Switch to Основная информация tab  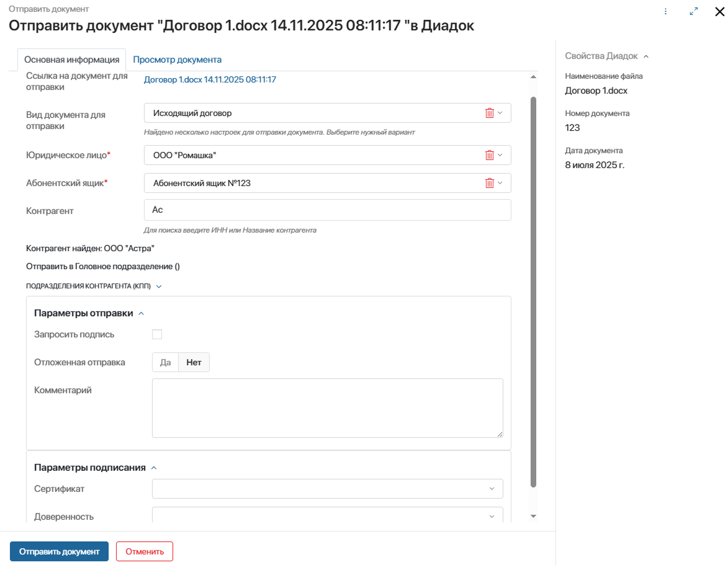[71, 60]
